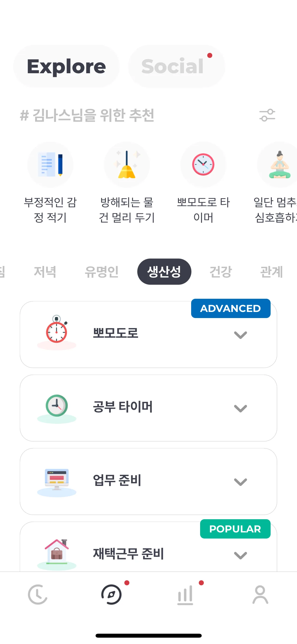This screenshot has height=644, width=297.
Task: Select the 부정적인 감정 적기 notepad icon
Action: click(x=50, y=164)
